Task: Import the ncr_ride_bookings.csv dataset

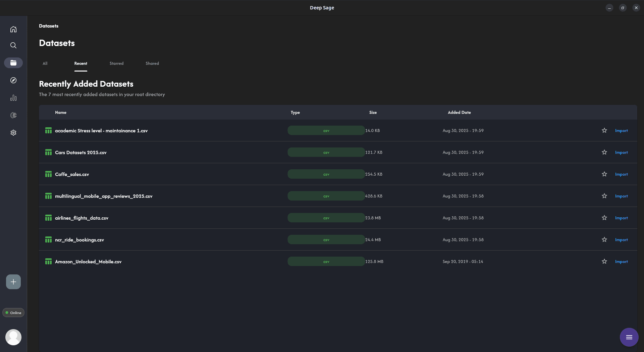Action: click(x=621, y=240)
